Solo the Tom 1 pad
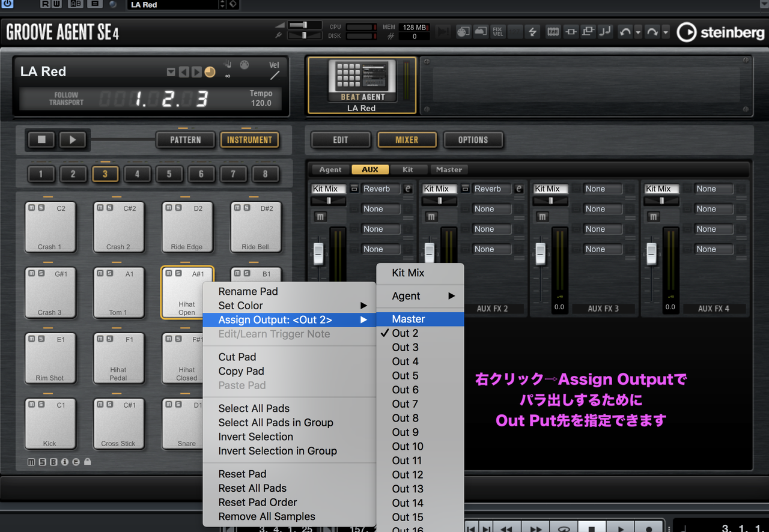Screen dimensions: 769x532 [110, 273]
